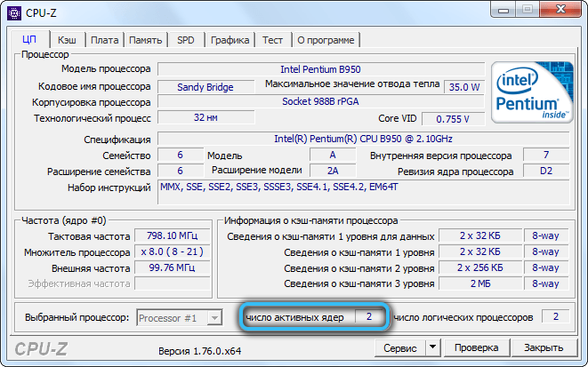The height and width of the screenshot is (367, 588).
Task: Click the 32 нм technology value
Action: click(x=205, y=117)
